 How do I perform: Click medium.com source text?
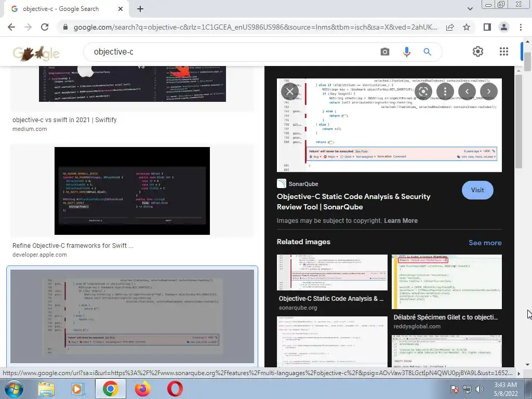tap(30, 129)
